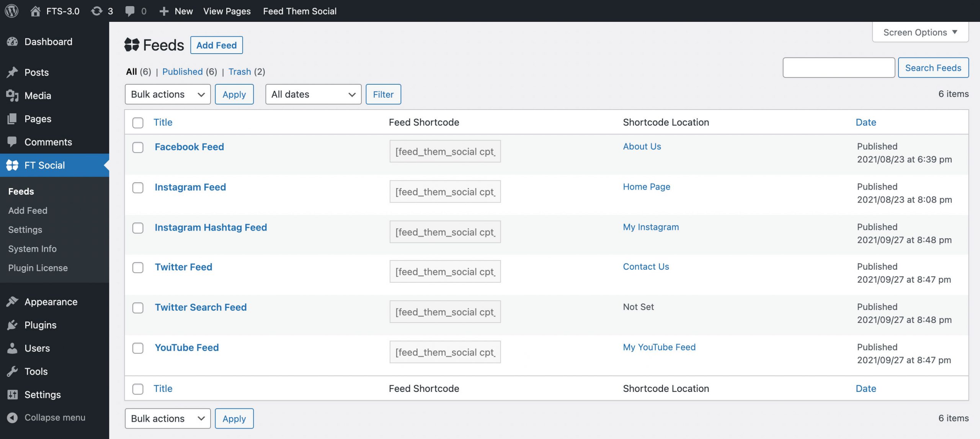The height and width of the screenshot is (439, 980).
Task: Open the site home icon FTS-3.0
Action: (35, 11)
